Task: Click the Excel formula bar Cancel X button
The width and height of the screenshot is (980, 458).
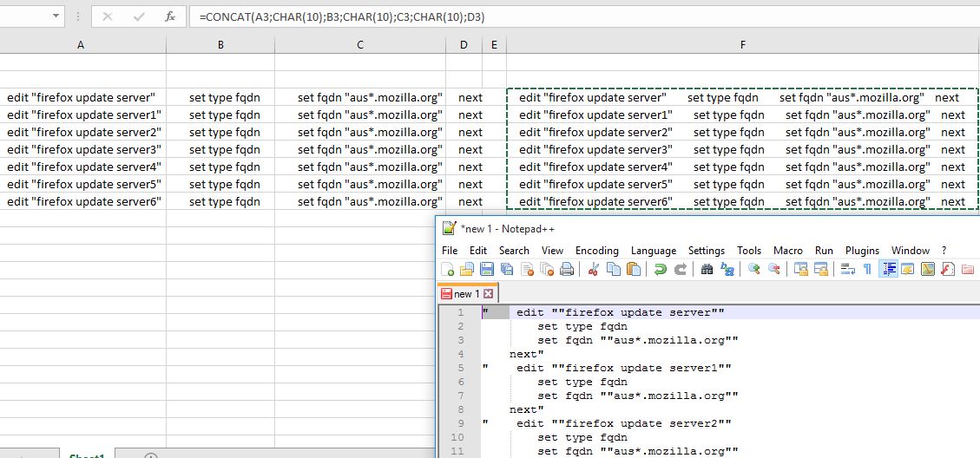Action: tap(107, 16)
